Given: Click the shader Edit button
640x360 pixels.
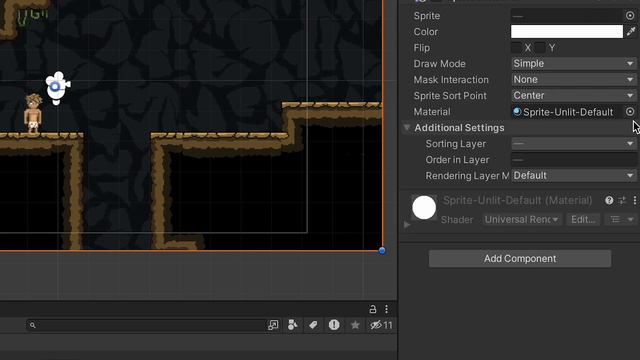Looking at the screenshot, I should [583, 220].
